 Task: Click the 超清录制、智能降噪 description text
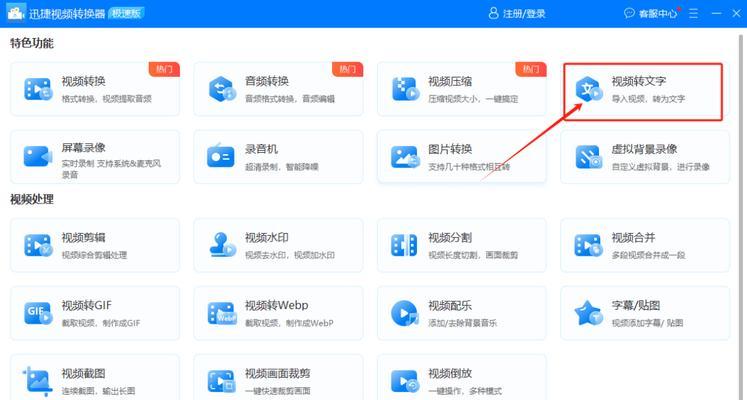[x=282, y=167]
